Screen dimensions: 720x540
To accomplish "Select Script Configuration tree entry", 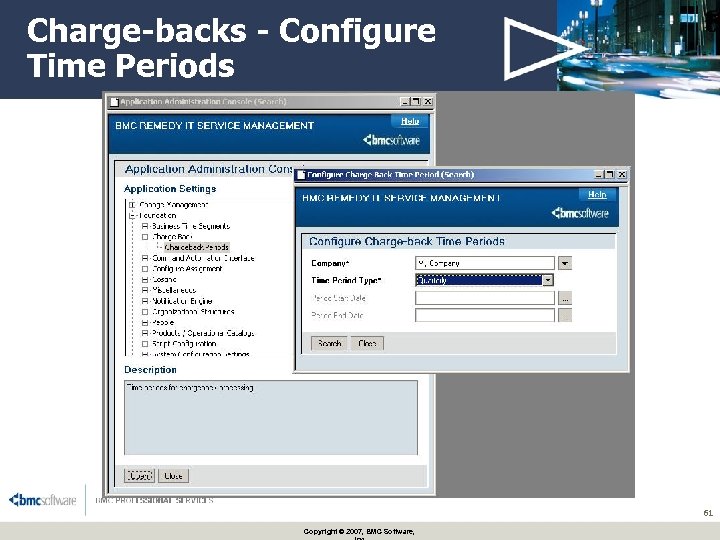I will coord(184,344).
